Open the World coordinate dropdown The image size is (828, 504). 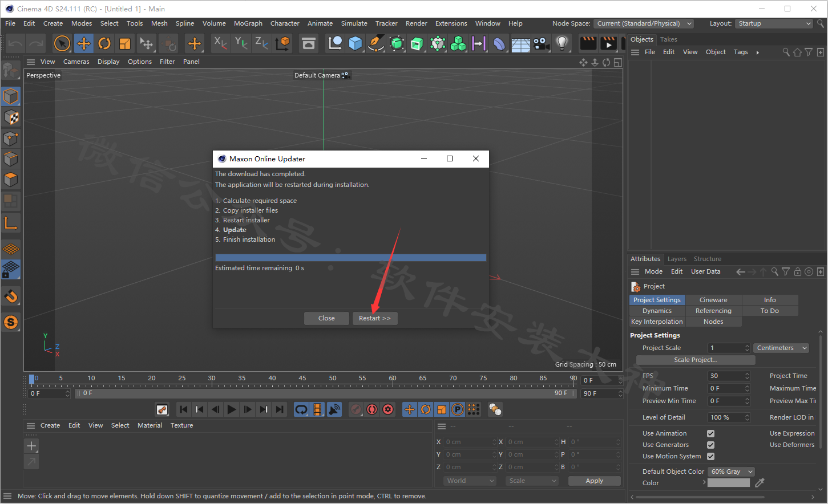click(x=470, y=481)
